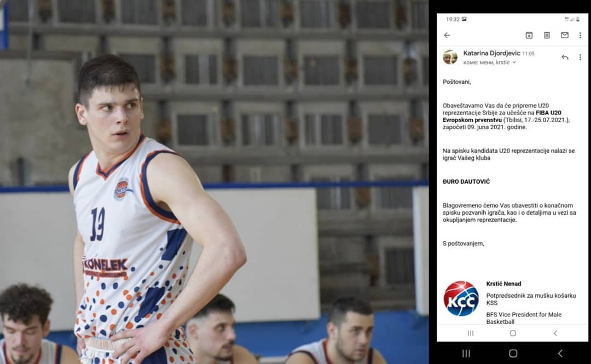Reply using the arrow beside sender
The image size is (591, 364).
coord(565,57)
